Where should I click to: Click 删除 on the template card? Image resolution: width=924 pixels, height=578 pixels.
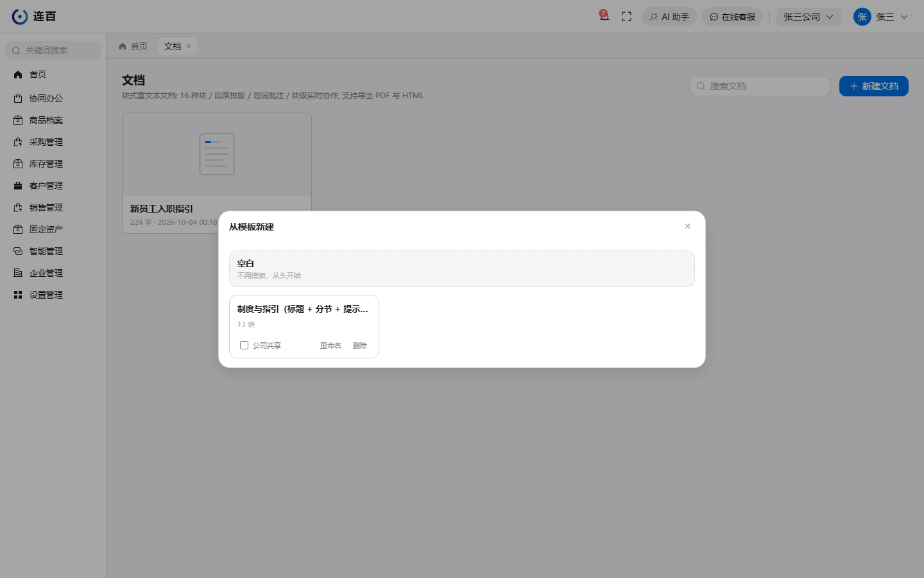360,346
